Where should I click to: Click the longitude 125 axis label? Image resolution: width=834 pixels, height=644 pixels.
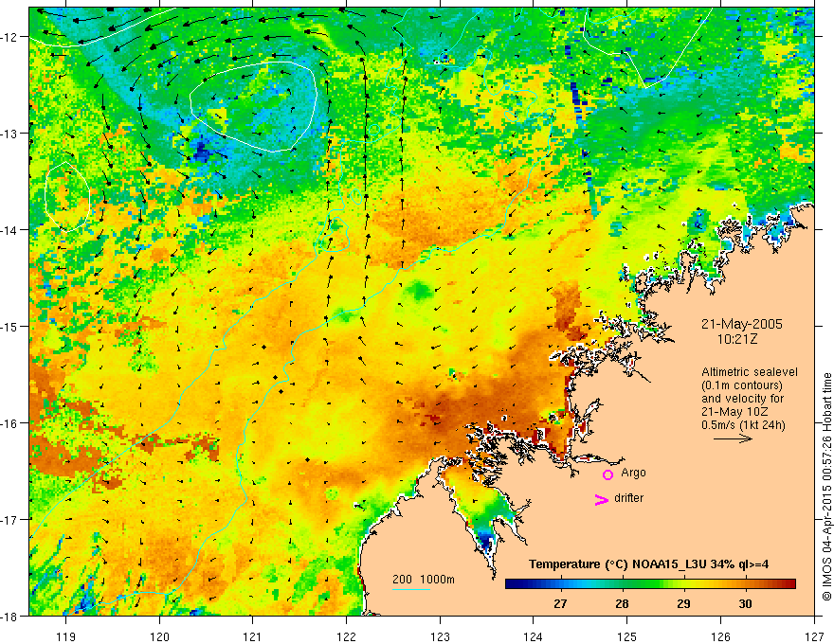pos(627,636)
